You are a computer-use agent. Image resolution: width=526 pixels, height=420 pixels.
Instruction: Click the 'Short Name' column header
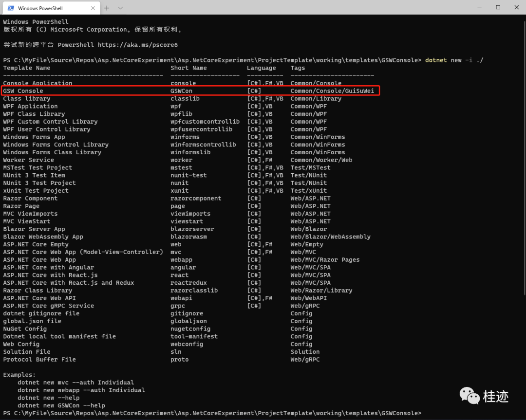(x=188, y=68)
